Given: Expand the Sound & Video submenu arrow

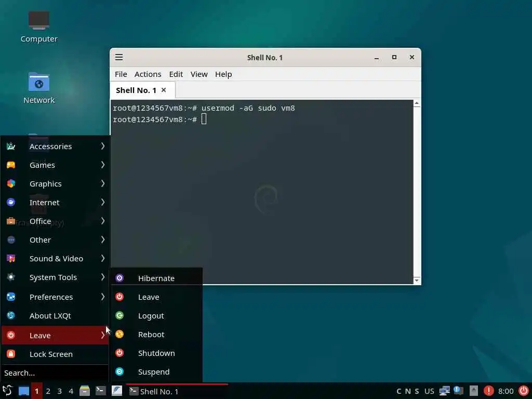Looking at the screenshot, I should 102,258.
